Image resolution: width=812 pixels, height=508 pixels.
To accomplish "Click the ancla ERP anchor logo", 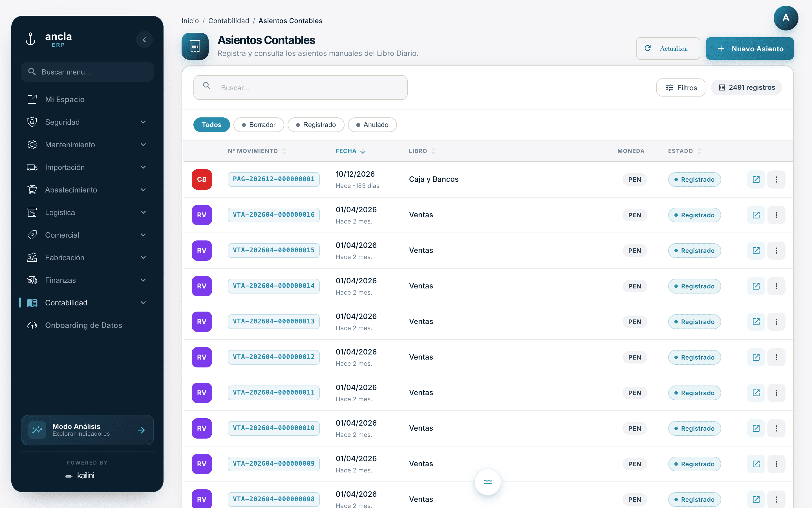I will coord(49,40).
